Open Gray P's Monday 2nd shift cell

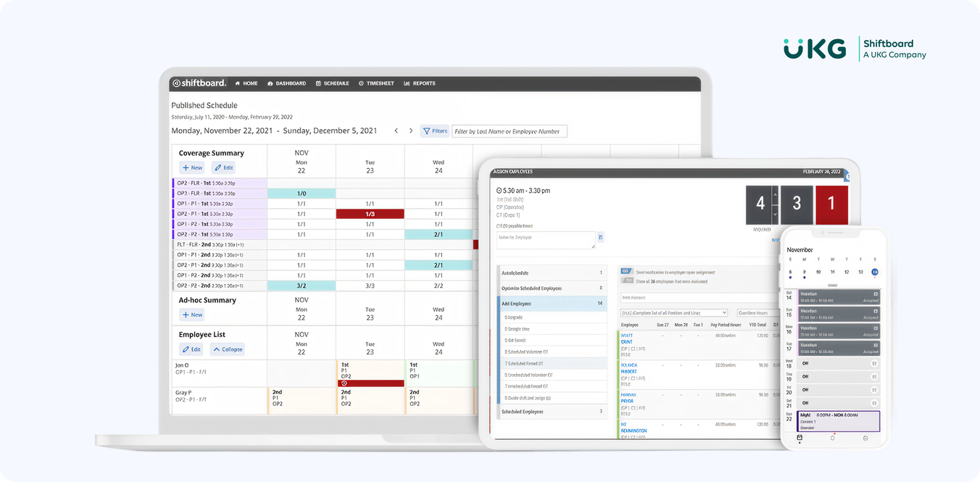coord(302,401)
